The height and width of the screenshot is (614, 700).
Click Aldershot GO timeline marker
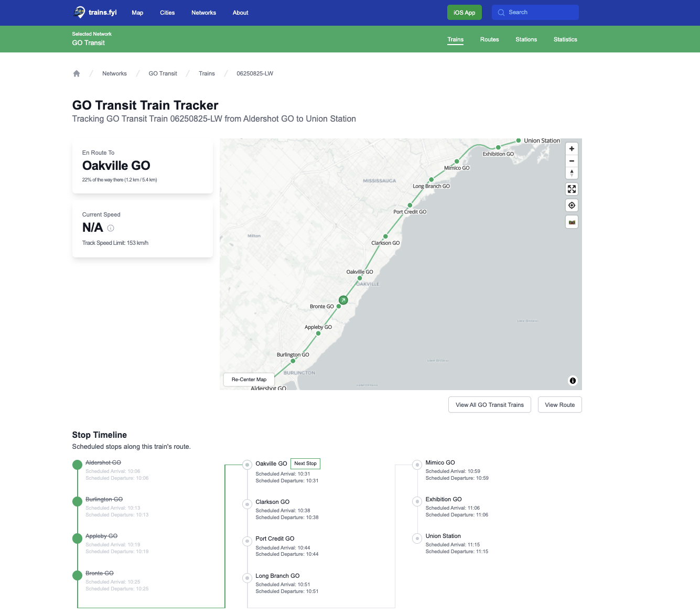point(77,465)
